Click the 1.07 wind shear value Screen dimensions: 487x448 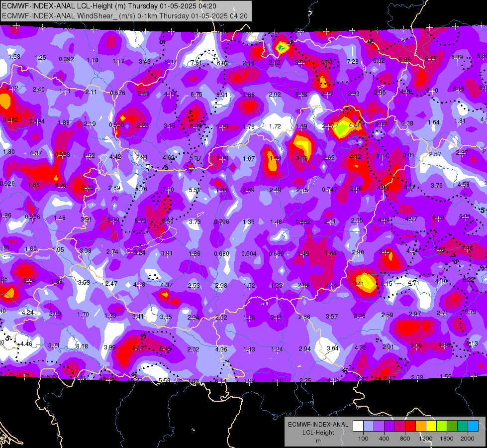pyautogui.click(x=249, y=159)
